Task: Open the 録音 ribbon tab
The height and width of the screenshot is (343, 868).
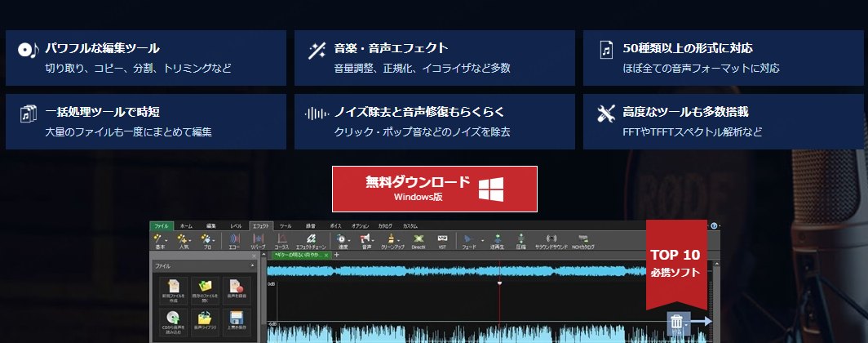Action: [x=311, y=226]
